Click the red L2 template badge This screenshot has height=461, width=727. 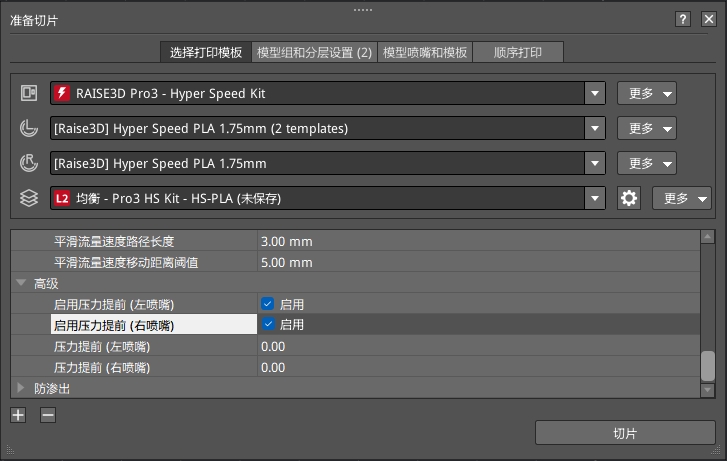(62, 198)
